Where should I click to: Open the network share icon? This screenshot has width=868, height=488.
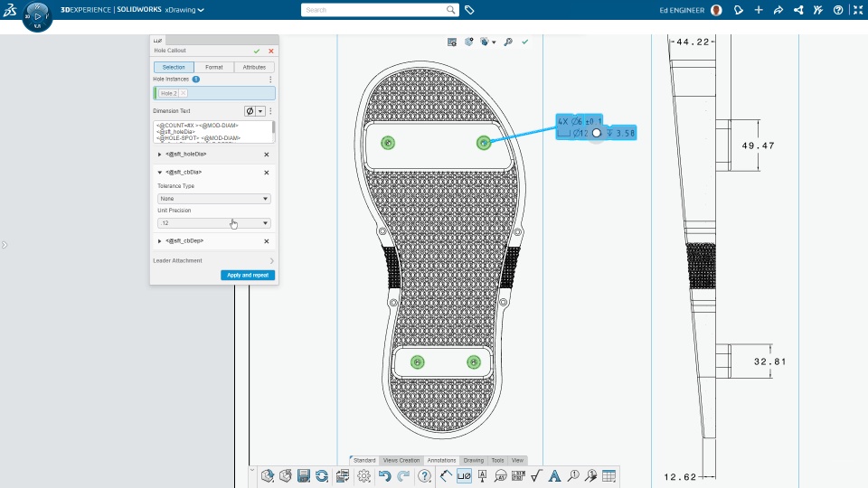click(798, 10)
